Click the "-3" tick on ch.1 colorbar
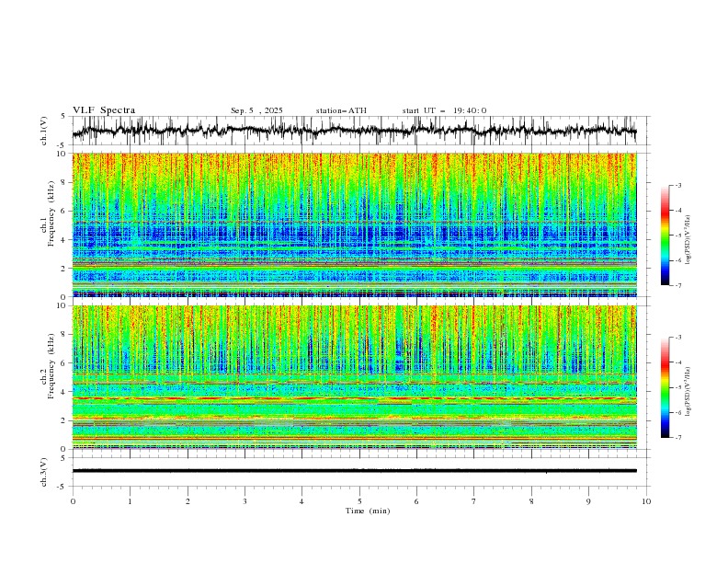The width and height of the screenshot is (728, 563). pyautogui.click(x=678, y=185)
